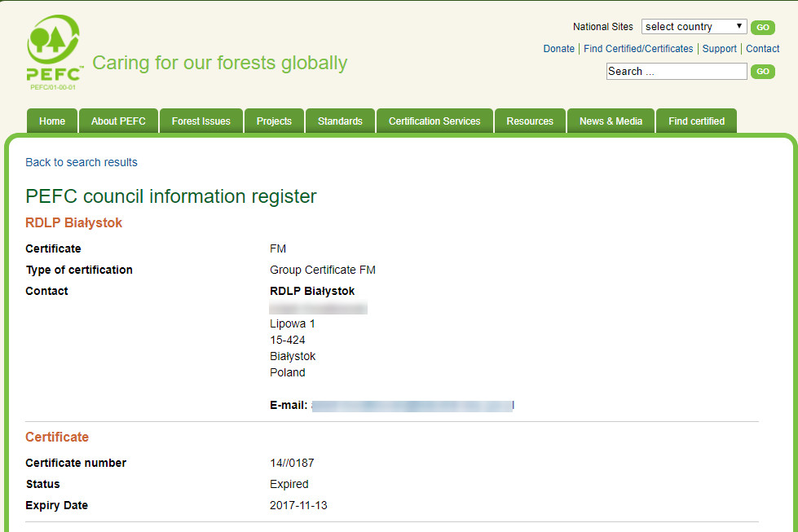This screenshot has width=798, height=532.
Task: Click the Expired status value
Action: click(289, 484)
